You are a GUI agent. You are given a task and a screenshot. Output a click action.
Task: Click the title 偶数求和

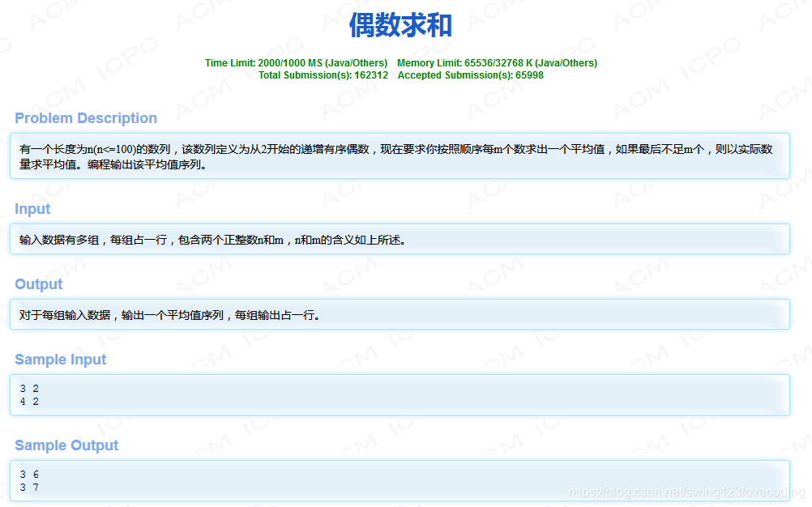coord(400,25)
